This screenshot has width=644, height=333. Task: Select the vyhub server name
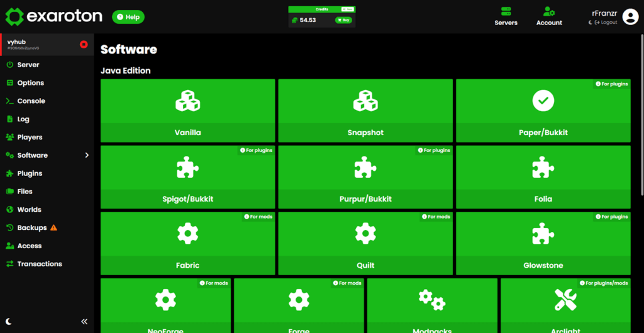(17, 42)
